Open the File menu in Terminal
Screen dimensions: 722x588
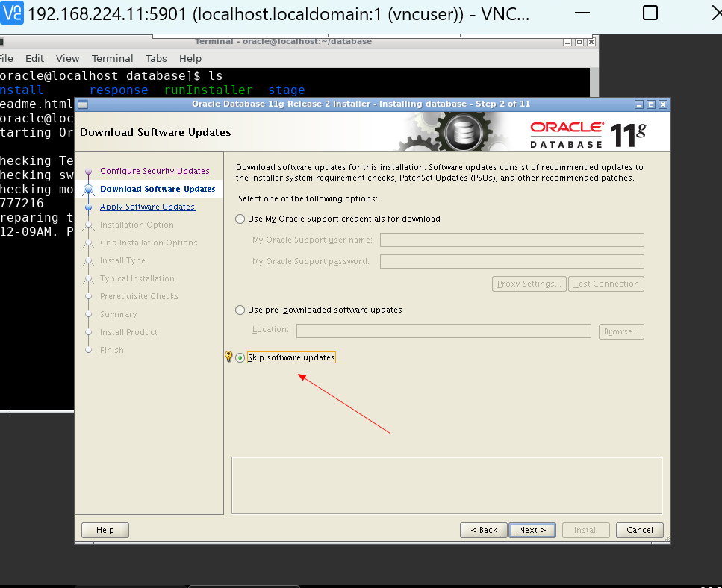tap(6, 59)
